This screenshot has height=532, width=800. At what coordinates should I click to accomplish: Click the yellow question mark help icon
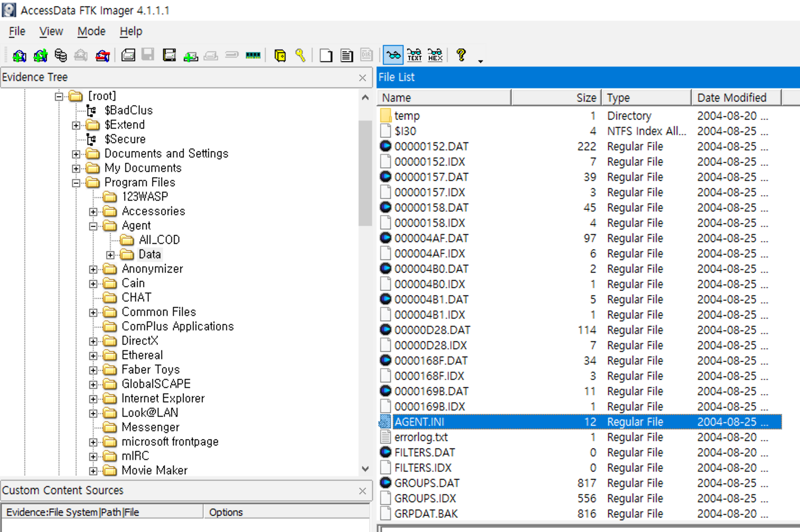(461, 55)
